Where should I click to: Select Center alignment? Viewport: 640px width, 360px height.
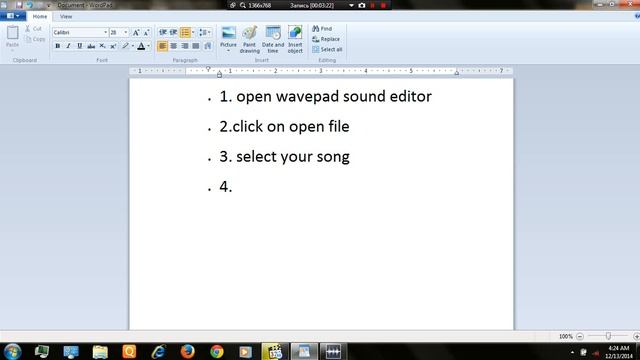(174, 46)
